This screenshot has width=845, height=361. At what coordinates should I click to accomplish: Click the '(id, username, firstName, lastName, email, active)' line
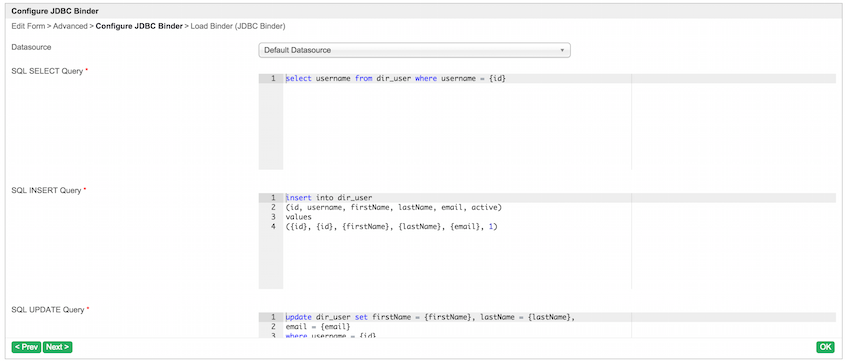pyautogui.click(x=393, y=207)
